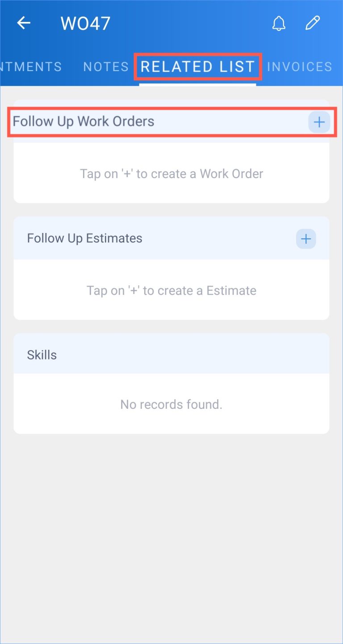Open the INVOICES tab
Viewport: 343px width, 644px height.
tap(299, 66)
